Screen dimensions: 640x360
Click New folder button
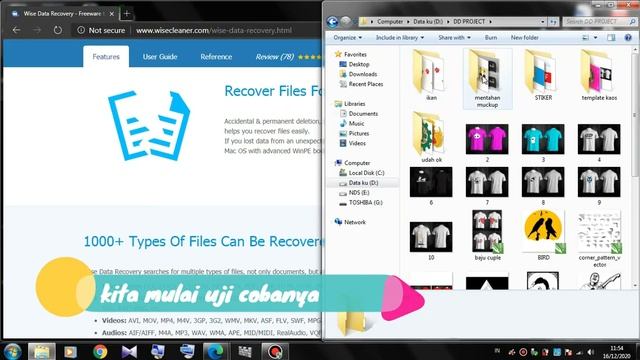pyautogui.click(x=524, y=38)
